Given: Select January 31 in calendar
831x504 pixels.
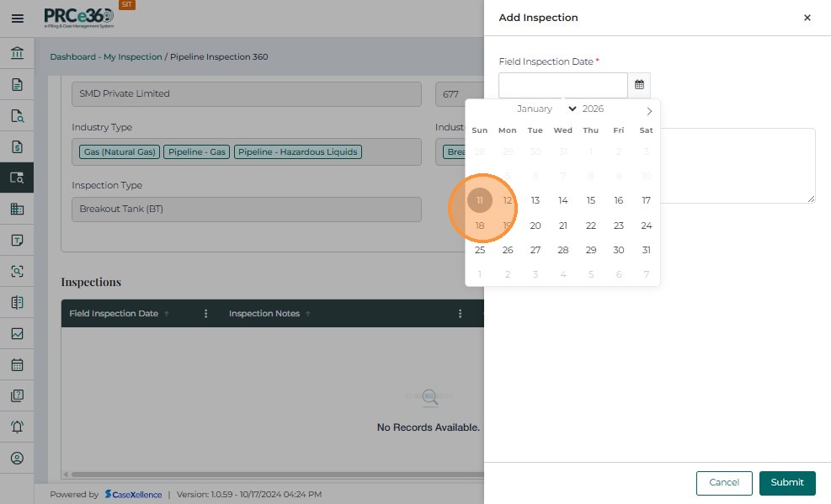Looking at the screenshot, I should click(x=646, y=250).
